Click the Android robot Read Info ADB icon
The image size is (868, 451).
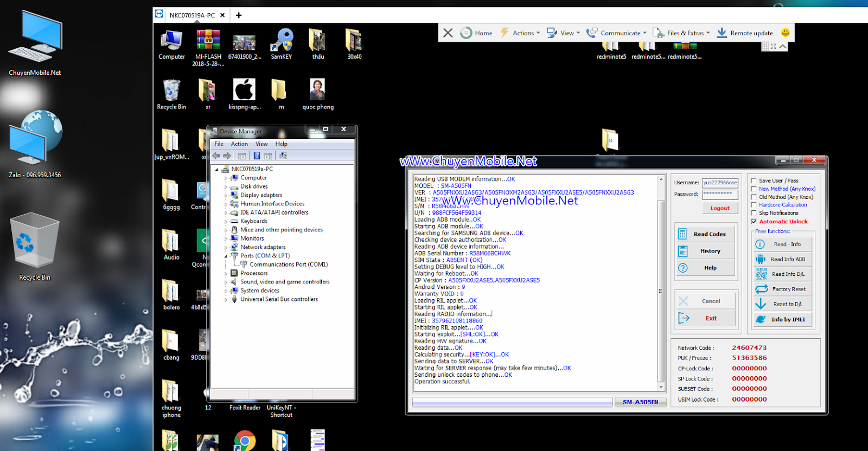click(x=761, y=259)
